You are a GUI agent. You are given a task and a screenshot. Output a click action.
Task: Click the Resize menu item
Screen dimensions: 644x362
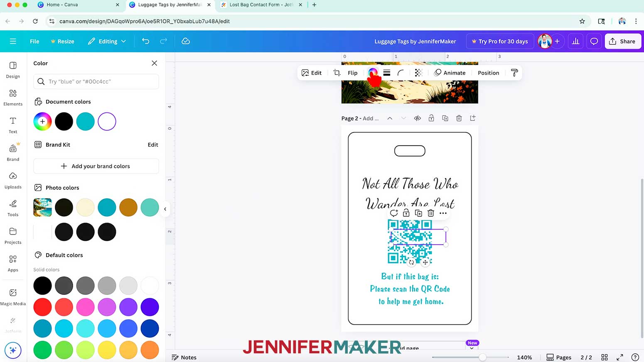pos(62,41)
